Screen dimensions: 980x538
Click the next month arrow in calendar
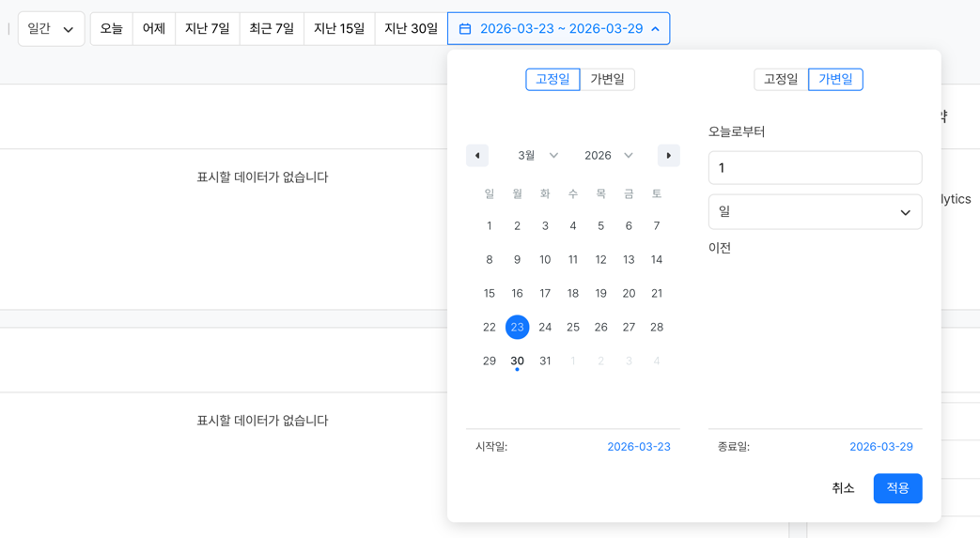[x=668, y=156]
